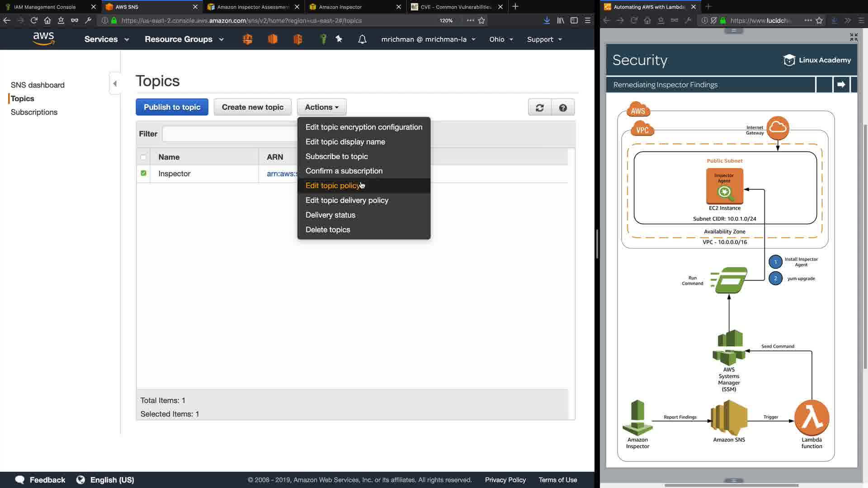The image size is (868, 488).
Task: Click the next slide arrow in Security panel
Action: pyautogui.click(x=841, y=84)
